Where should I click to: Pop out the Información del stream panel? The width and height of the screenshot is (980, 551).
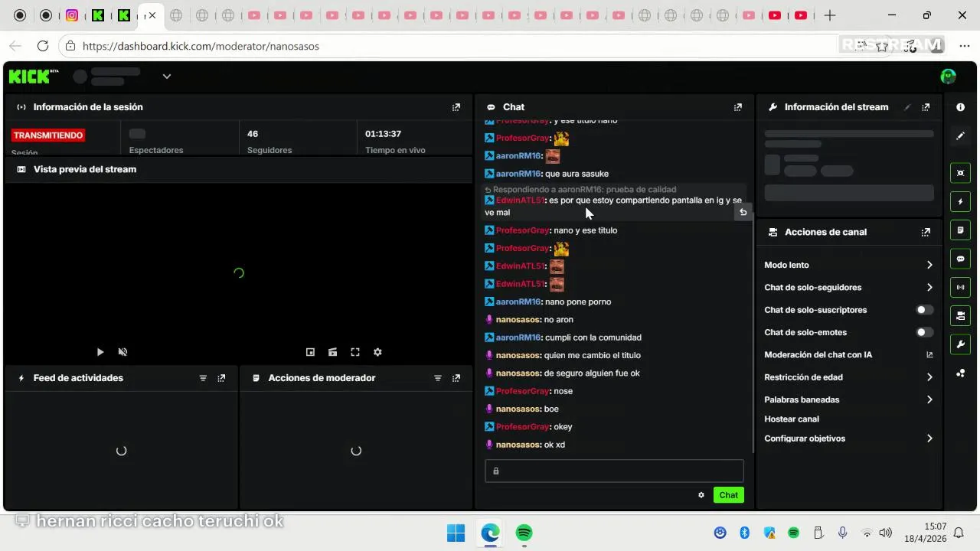coord(926,107)
